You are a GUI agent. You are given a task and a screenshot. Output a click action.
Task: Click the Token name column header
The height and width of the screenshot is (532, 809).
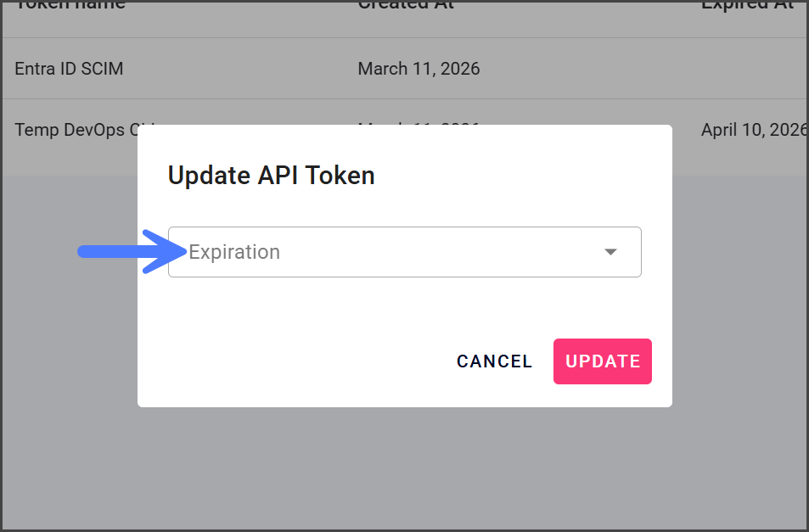[70, 5]
